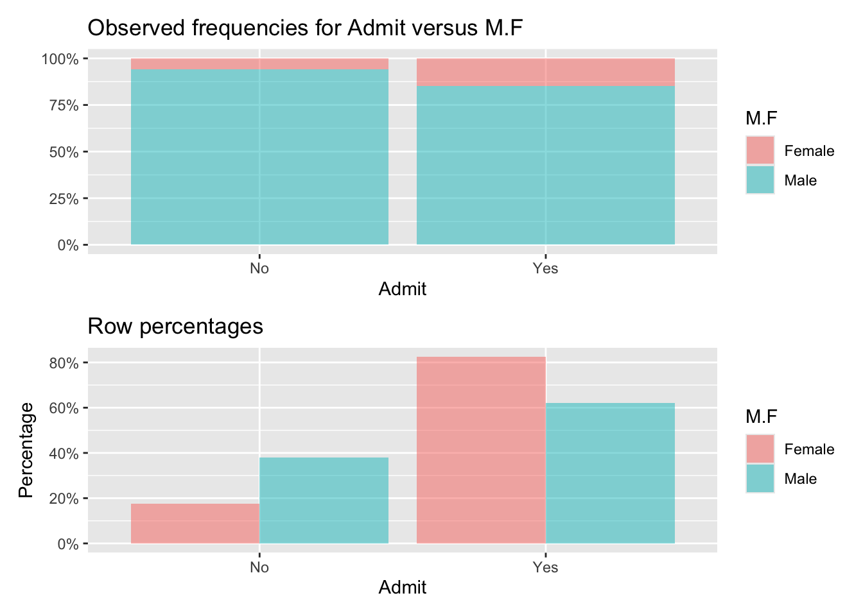Select the teal Male segment of the top No bar

pyautogui.click(x=259, y=157)
